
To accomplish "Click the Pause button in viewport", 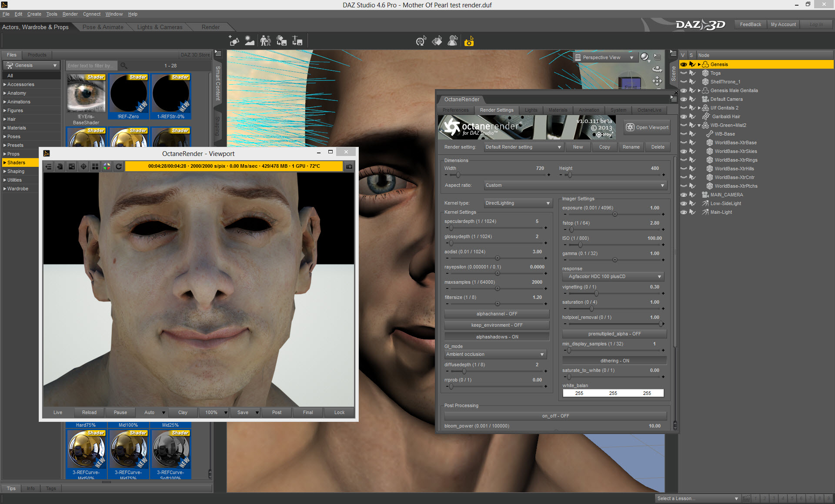I will (120, 412).
